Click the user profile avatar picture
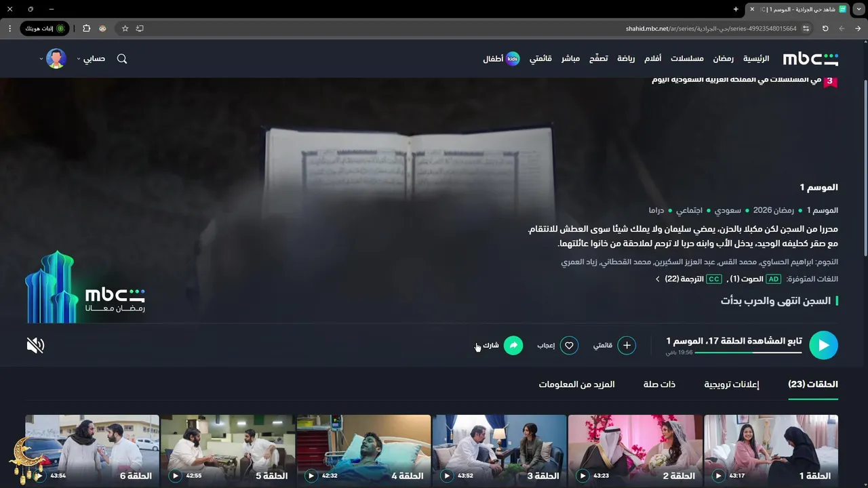Screen dimensions: 868x488 click(56, 59)
